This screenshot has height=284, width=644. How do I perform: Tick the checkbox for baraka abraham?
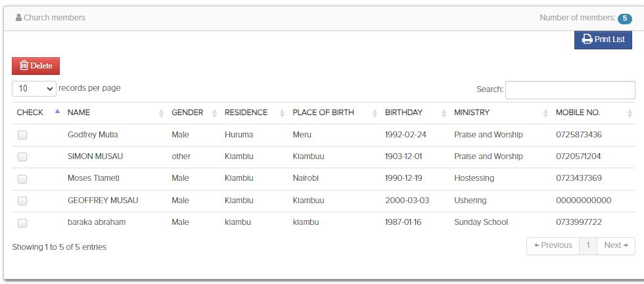22,223
